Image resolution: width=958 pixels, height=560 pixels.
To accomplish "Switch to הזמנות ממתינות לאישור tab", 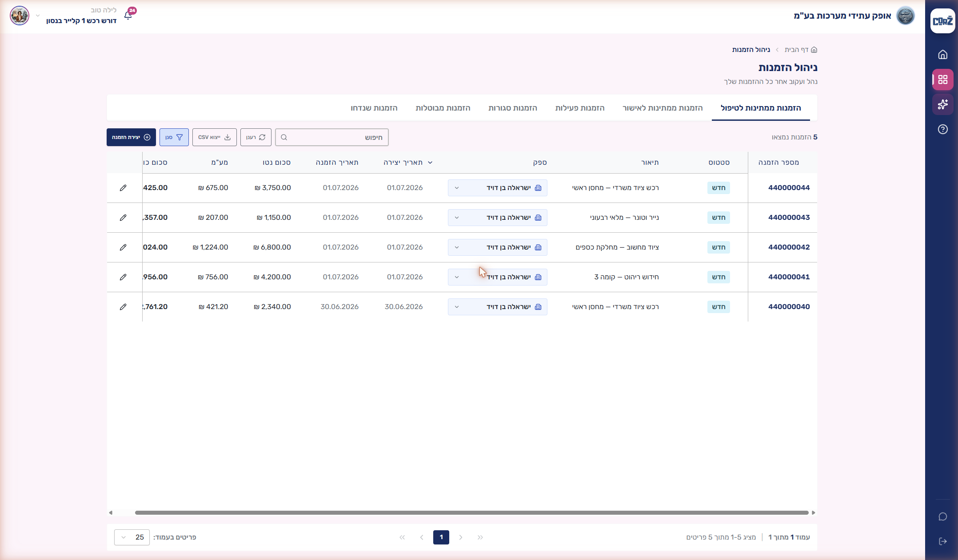I will (x=663, y=108).
